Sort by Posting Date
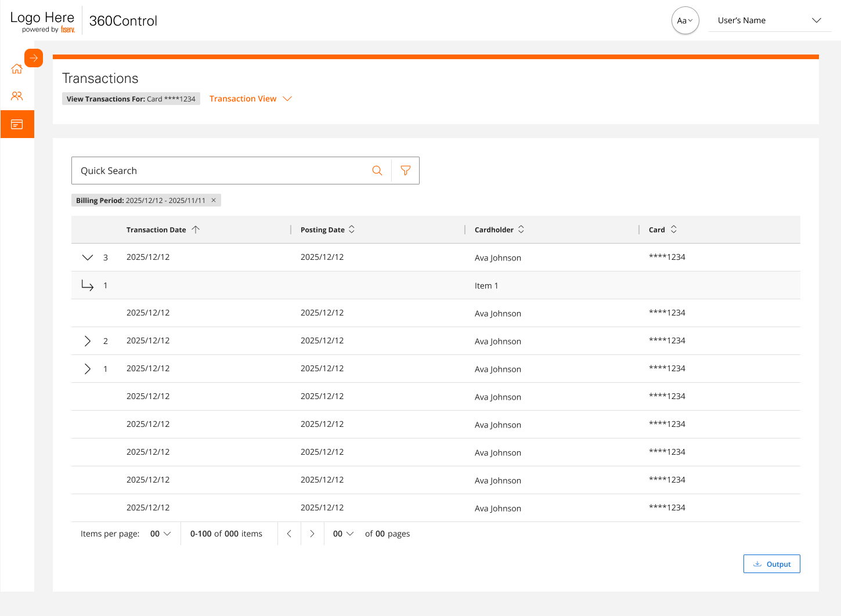Screen dimensions: 841x616 pyautogui.click(x=352, y=230)
